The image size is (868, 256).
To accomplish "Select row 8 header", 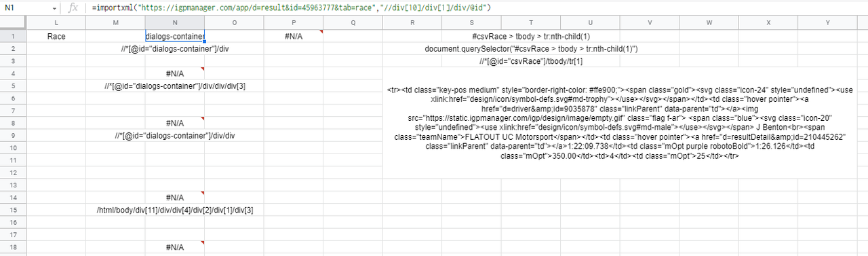I will point(14,123).
